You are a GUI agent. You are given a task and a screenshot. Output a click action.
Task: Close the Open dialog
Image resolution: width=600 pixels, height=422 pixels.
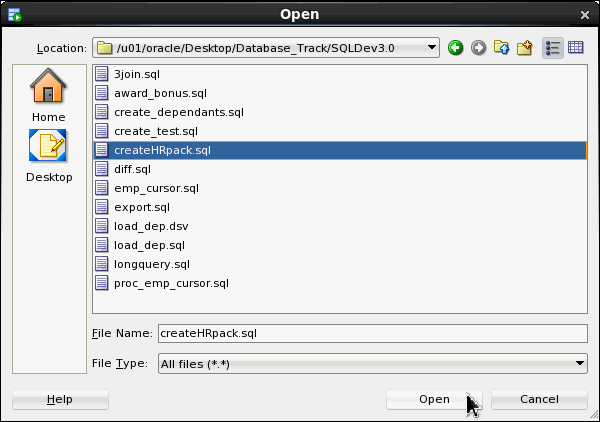click(585, 15)
